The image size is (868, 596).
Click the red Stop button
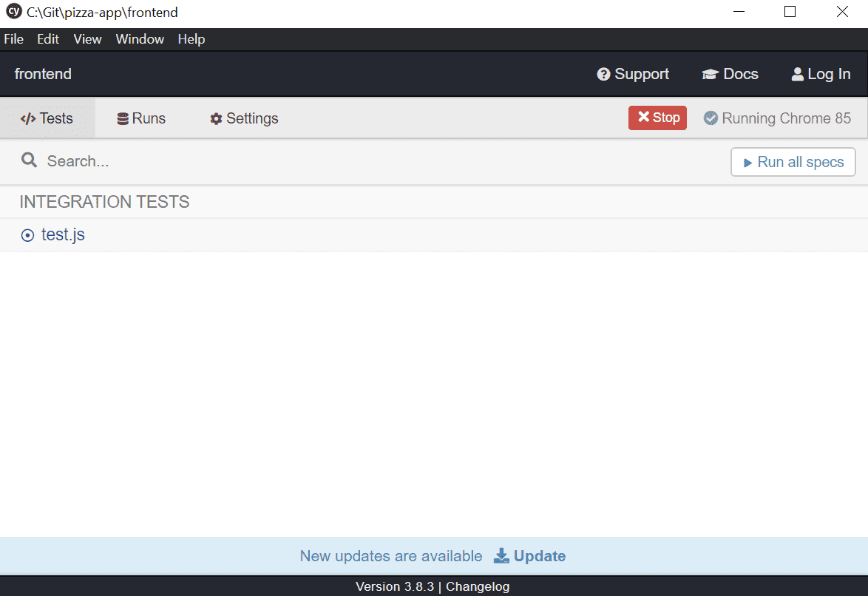point(657,118)
